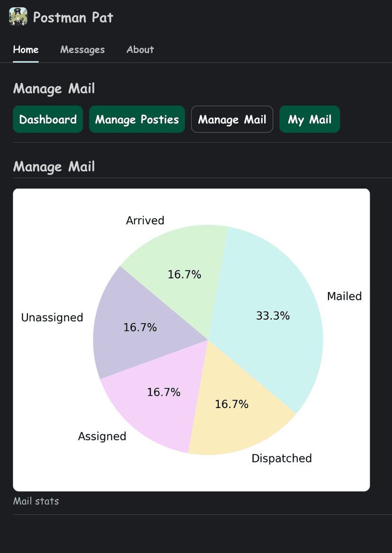
Task: Click the Unassigned chart label
Action: [x=52, y=318]
